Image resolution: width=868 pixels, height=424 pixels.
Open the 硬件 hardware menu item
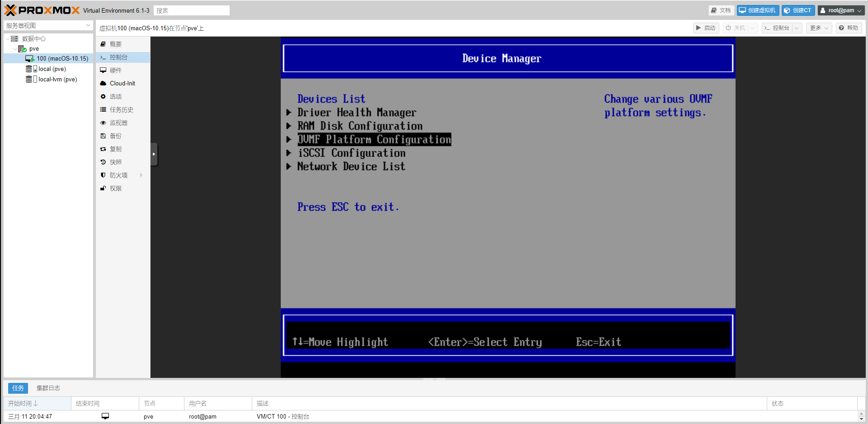tap(116, 71)
